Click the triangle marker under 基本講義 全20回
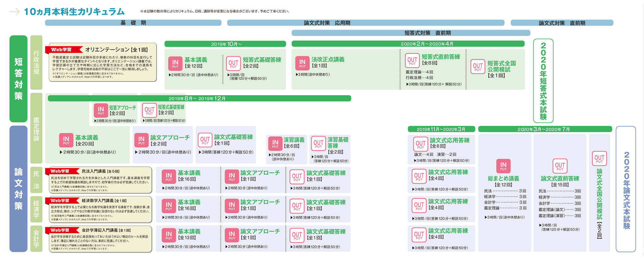The width and height of the screenshot is (644, 258). 61,152
